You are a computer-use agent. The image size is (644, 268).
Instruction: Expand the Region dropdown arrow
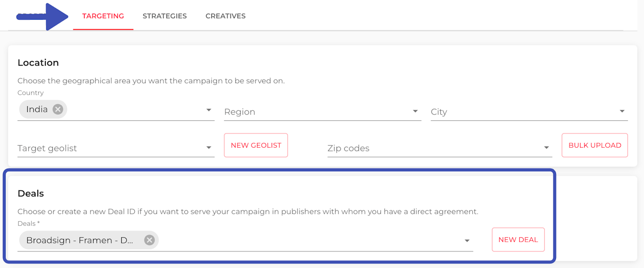[x=415, y=111]
